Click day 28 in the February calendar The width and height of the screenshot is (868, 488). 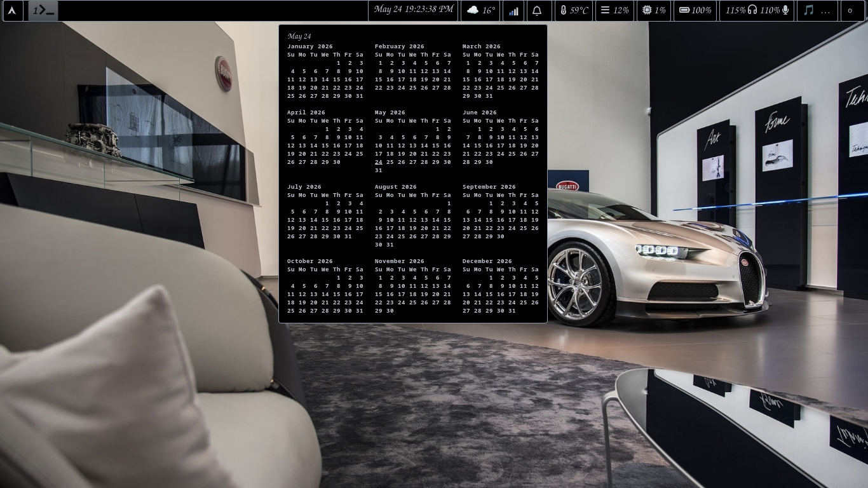(447, 88)
